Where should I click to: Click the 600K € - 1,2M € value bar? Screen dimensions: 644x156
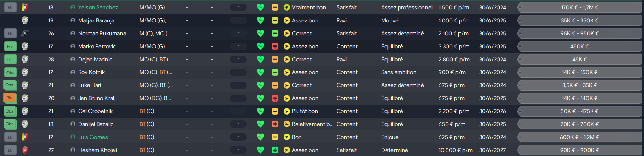(580, 137)
